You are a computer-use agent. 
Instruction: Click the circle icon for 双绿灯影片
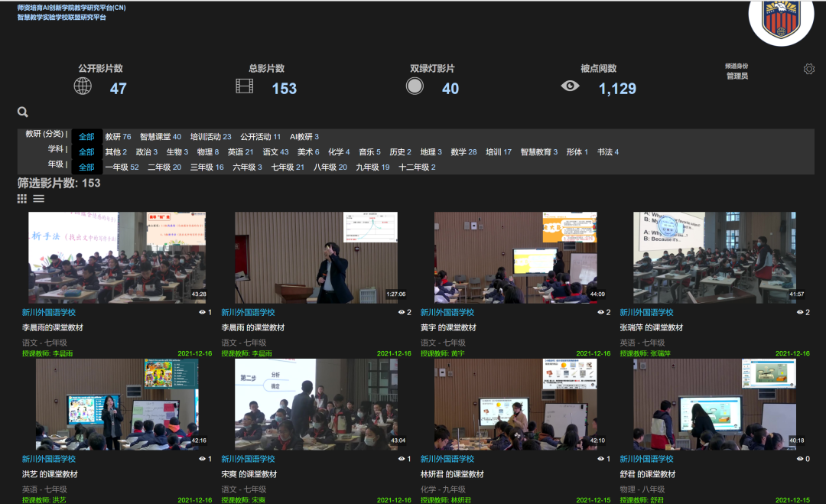point(415,86)
